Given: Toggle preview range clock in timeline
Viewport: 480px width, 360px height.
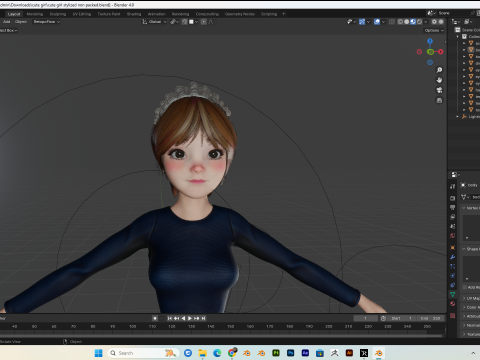Looking at the screenshot, I should [383, 318].
